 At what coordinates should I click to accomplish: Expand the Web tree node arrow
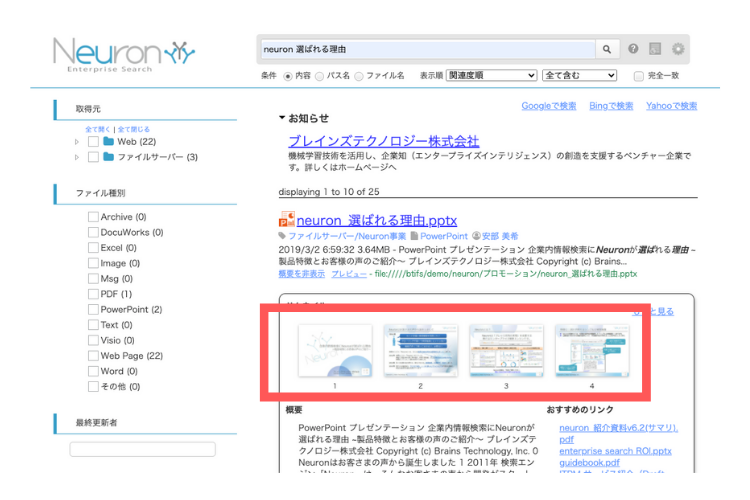click(77, 142)
